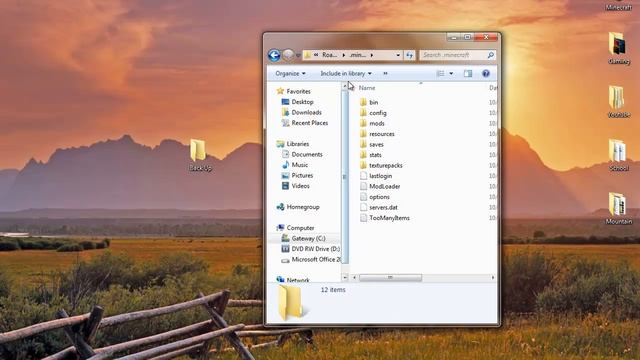Minimize the Explorer window
The height and width of the screenshot is (360, 640).
[x=454, y=37]
